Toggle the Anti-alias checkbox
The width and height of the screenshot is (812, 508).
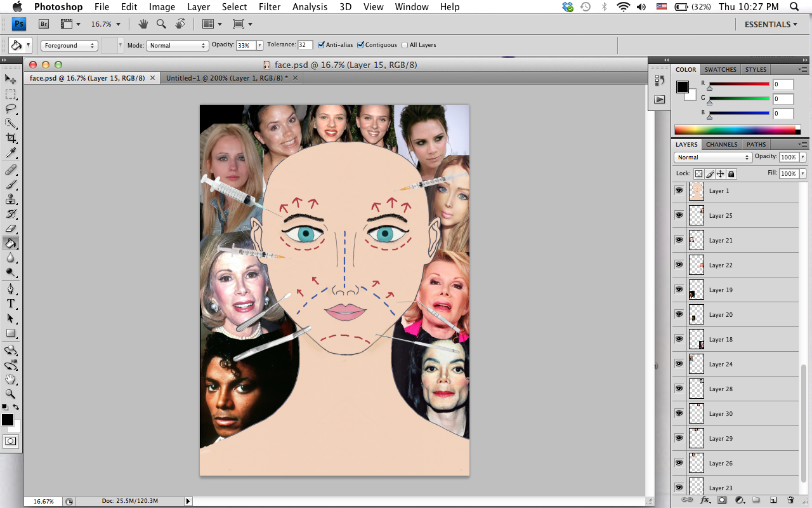click(322, 45)
